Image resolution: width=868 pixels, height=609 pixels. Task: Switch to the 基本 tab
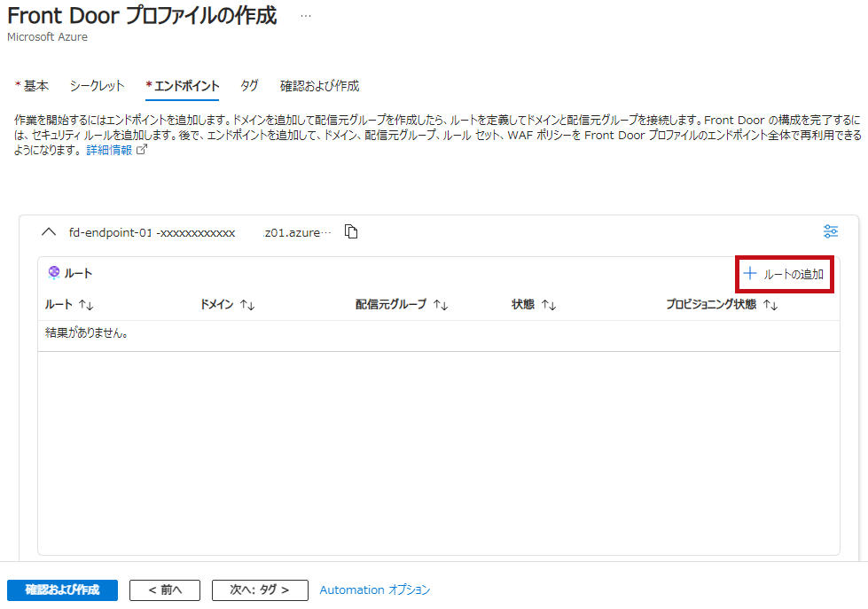pyautogui.click(x=32, y=86)
